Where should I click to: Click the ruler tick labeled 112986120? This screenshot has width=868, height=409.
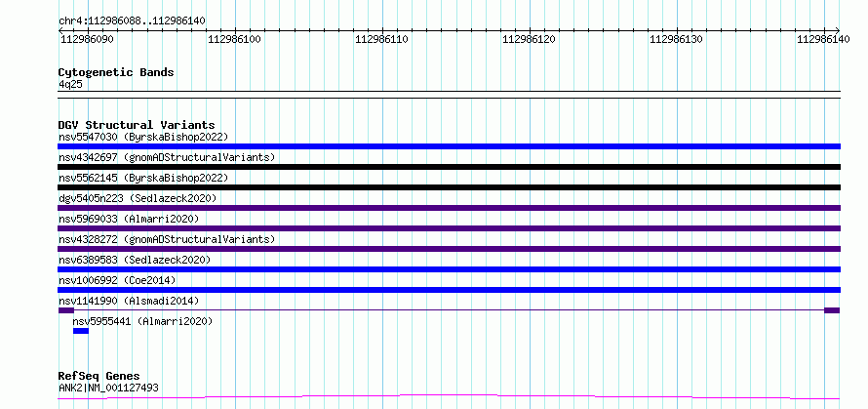(x=530, y=39)
